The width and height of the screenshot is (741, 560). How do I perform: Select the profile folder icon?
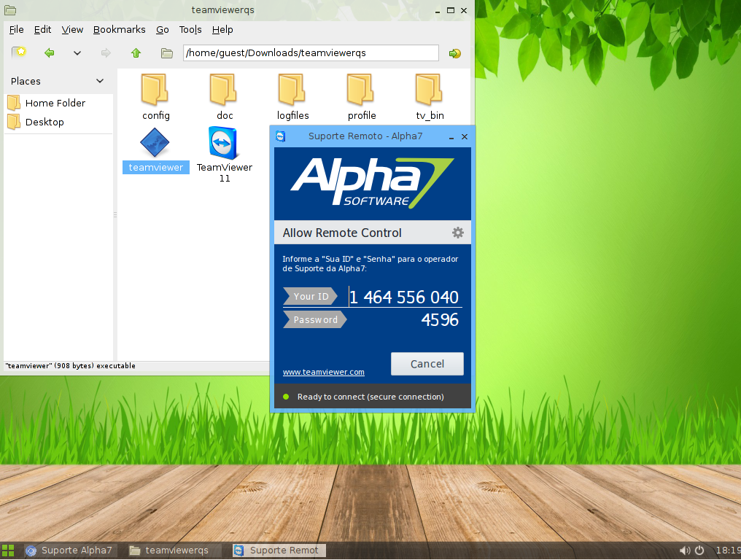pos(360,89)
